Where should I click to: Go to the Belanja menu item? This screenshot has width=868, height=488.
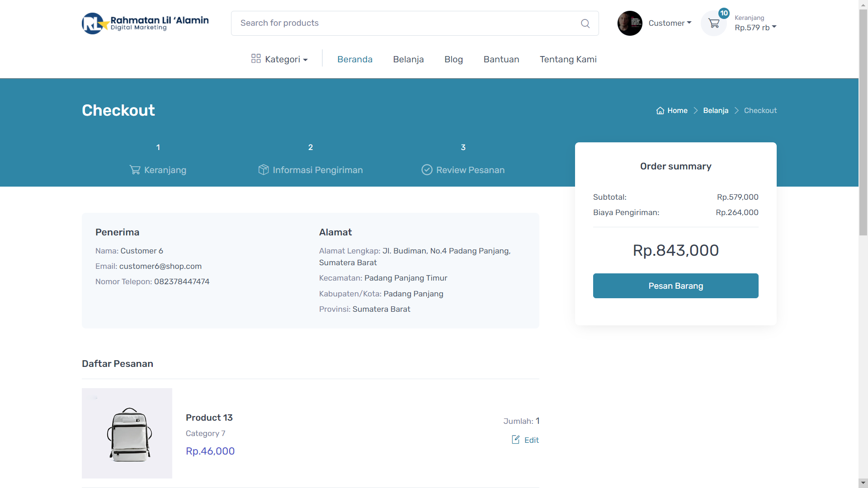click(x=408, y=60)
